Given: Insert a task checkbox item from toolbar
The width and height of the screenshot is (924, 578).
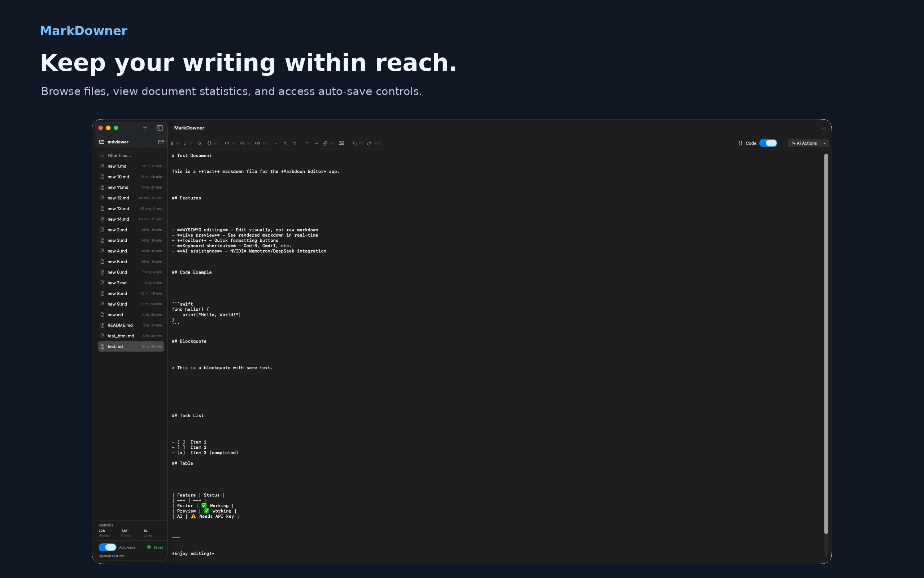Looking at the screenshot, I should point(295,143).
